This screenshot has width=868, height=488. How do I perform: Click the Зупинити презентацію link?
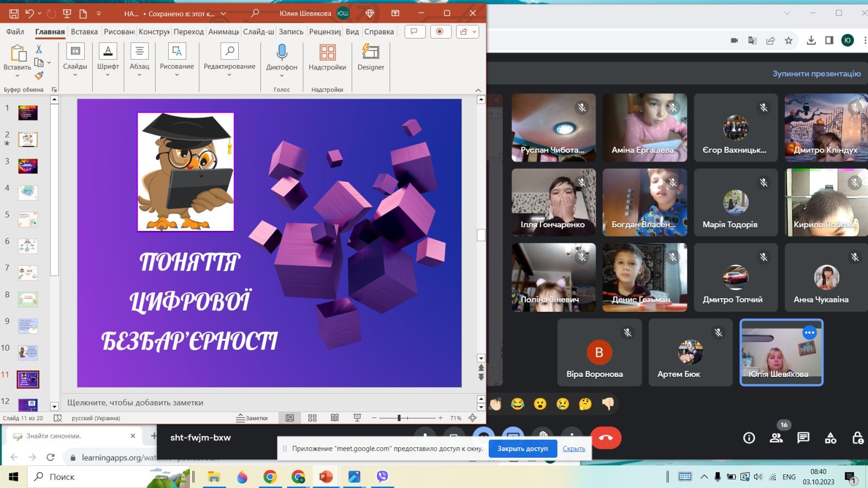coord(816,73)
